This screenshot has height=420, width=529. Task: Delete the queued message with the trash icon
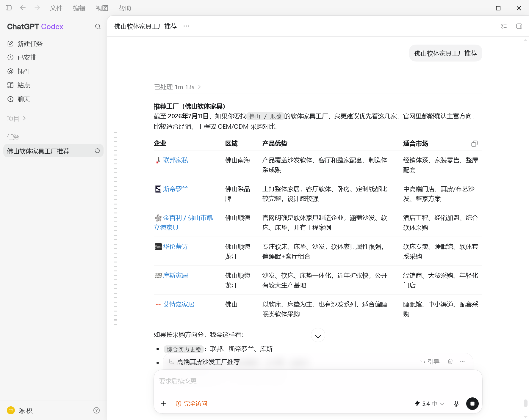coord(450,362)
